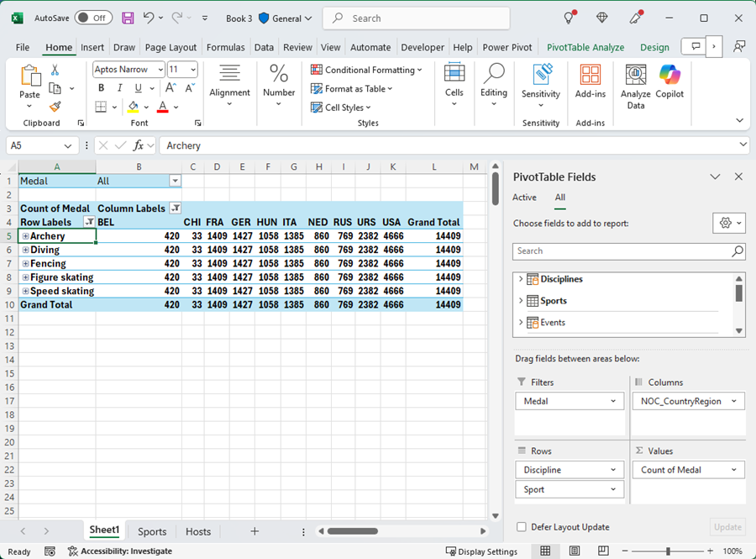The height and width of the screenshot is (559, 756).
Task: Open Cell Styles gallery
Action: (340, 107)
